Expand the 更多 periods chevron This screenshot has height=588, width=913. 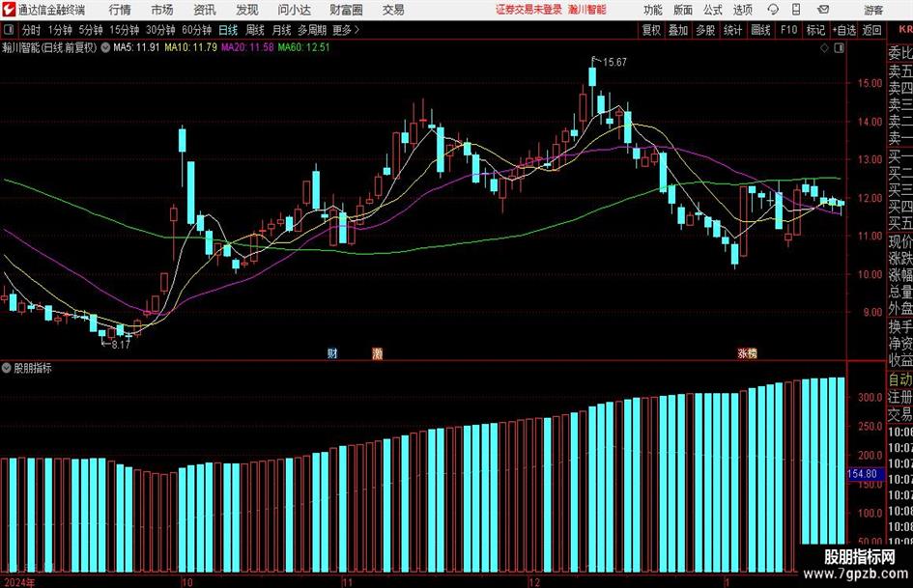[357, 30]
